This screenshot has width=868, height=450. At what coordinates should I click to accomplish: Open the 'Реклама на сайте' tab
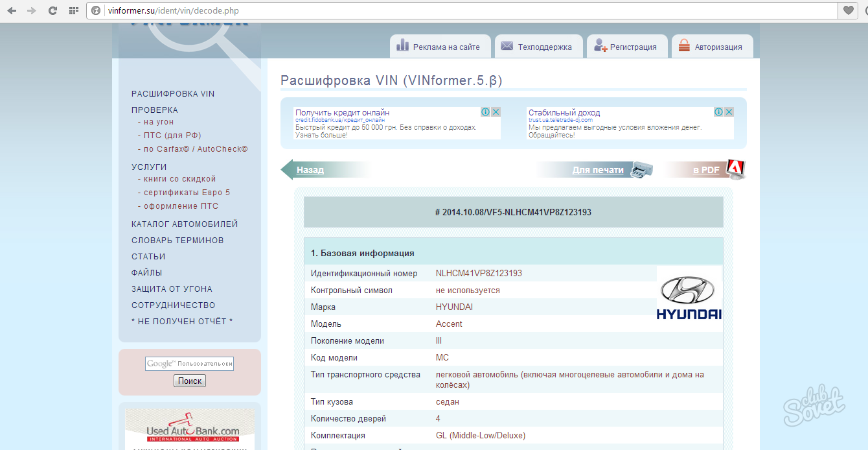click(440, 47)
